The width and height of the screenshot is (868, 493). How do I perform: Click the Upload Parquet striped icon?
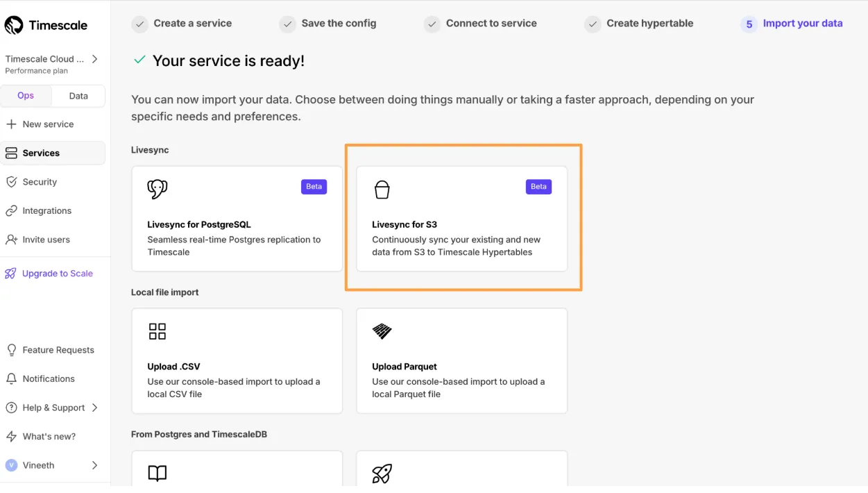point(382,331)
